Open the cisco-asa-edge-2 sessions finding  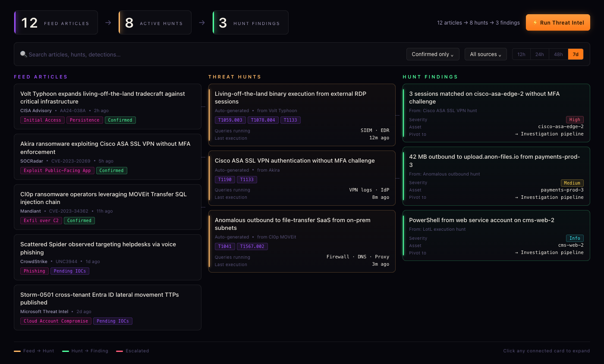pos(496,113)
